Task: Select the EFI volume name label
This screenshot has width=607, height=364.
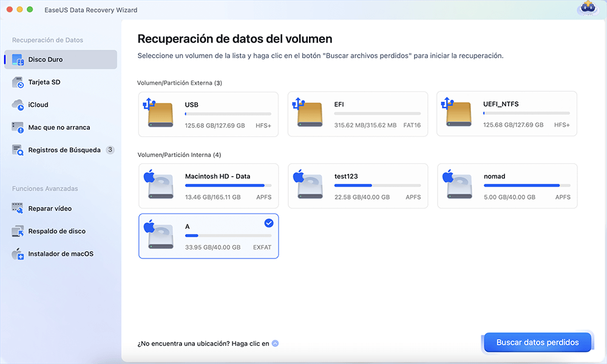Action: click(x=339, y=104)
